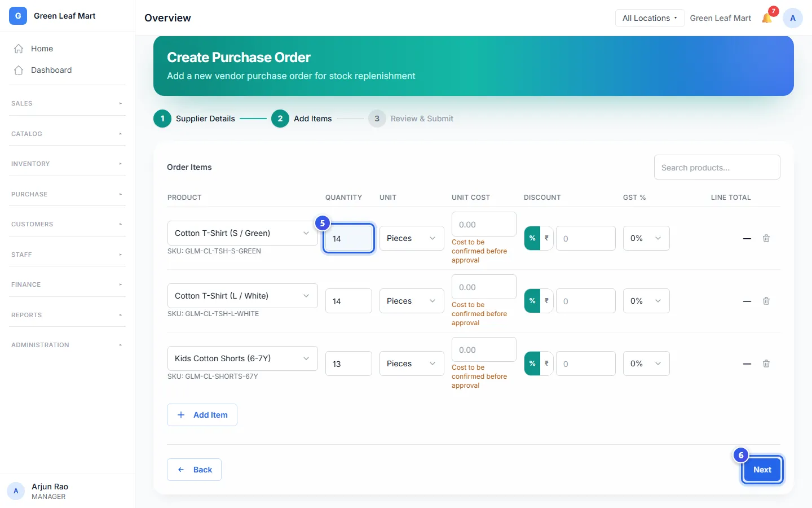Viewport: 812px width, 508px height.
Task: Expand the Purchase section in sidebar
Action: 68,194
